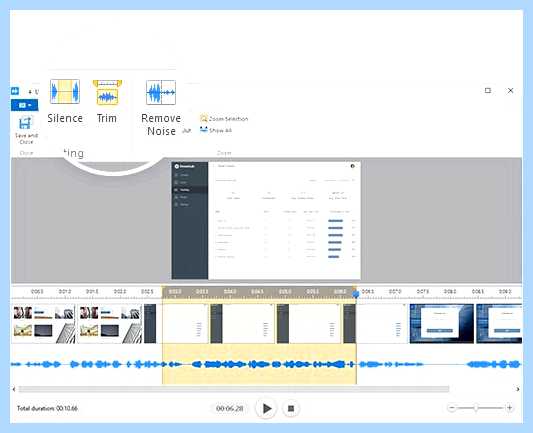Click the scroll left arrow of timeline
The height and width of the screenshot is (433, 533).
pyautogui.click(x=14, y=389)
